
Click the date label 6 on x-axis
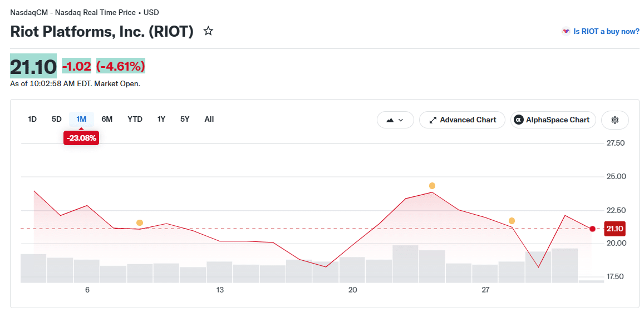tap(87, 290)
